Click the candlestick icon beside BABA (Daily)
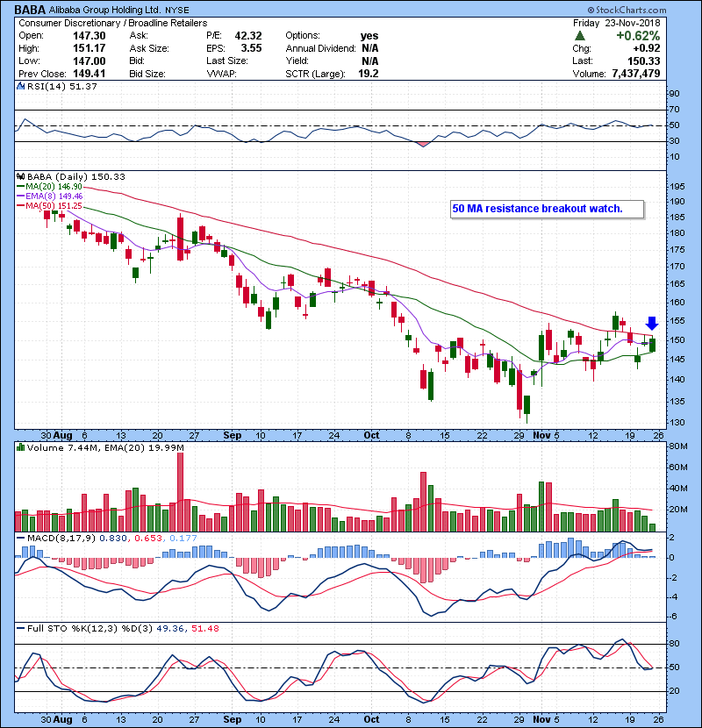This screenshot has height=728, width=702. pos(20,176)
